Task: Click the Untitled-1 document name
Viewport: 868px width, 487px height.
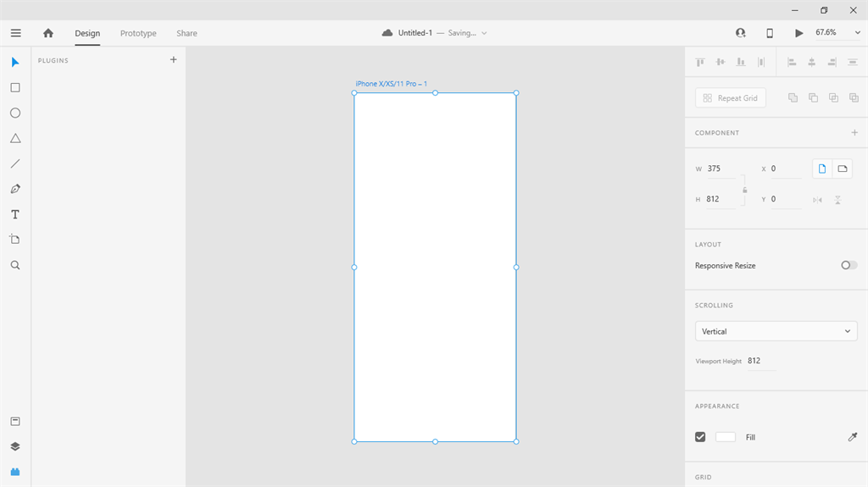Action: (x=415, y=33)
